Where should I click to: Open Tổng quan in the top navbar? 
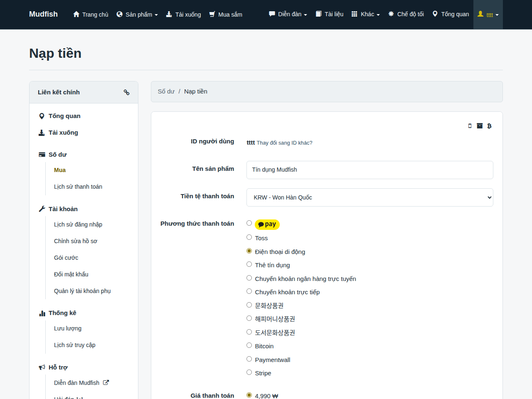click(451, 14)
